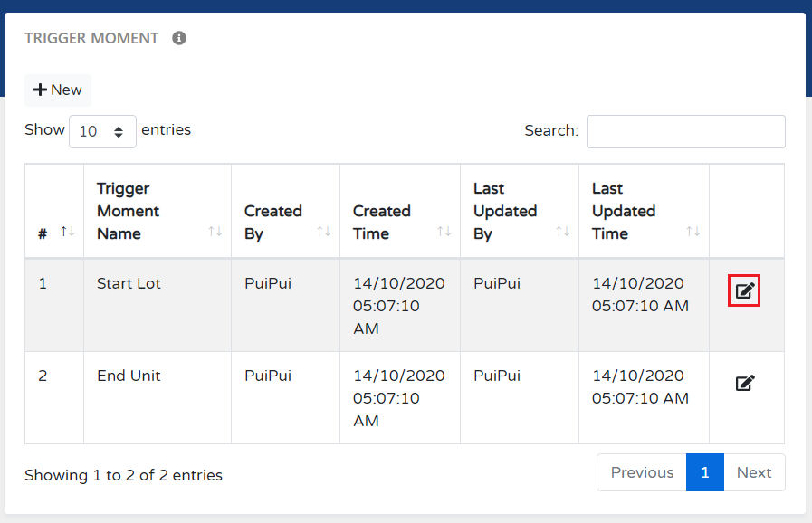Click the edit icon for End Unit
This screenshot has width=812, height=523.
744,383
